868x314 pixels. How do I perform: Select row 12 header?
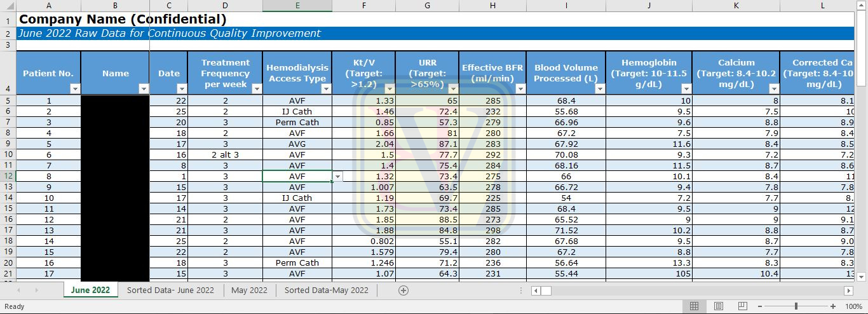click(8, 176)
